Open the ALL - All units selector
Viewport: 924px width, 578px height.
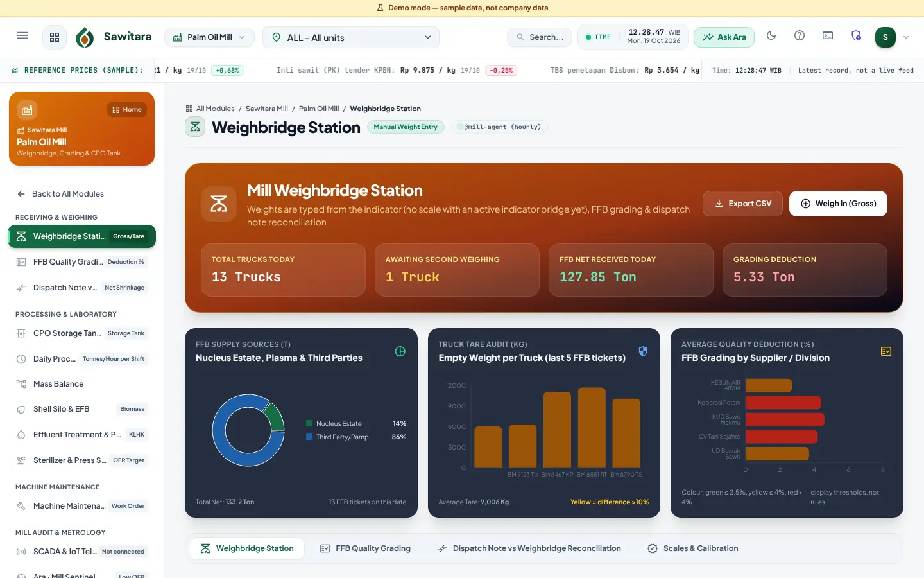(x=352, y=37)
